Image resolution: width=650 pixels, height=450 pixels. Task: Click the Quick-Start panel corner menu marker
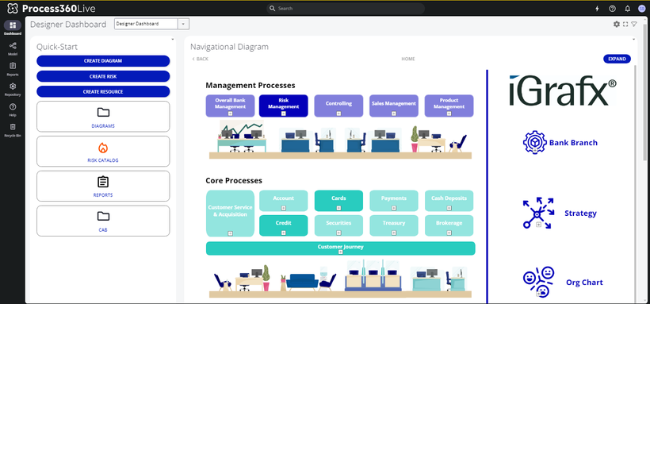(x=172, y=40)
